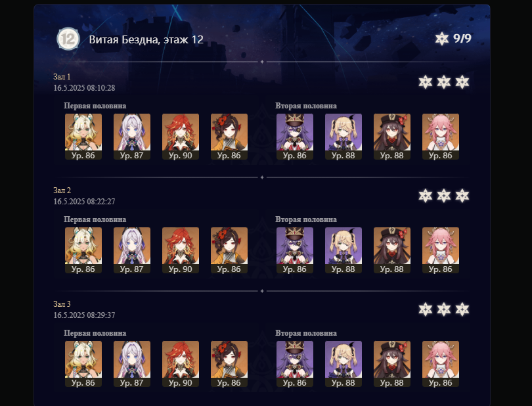This screenshot has width=532, height=406.
Task: Select Зал 2 dark-haired character with red flower
Action: [229, 250]
